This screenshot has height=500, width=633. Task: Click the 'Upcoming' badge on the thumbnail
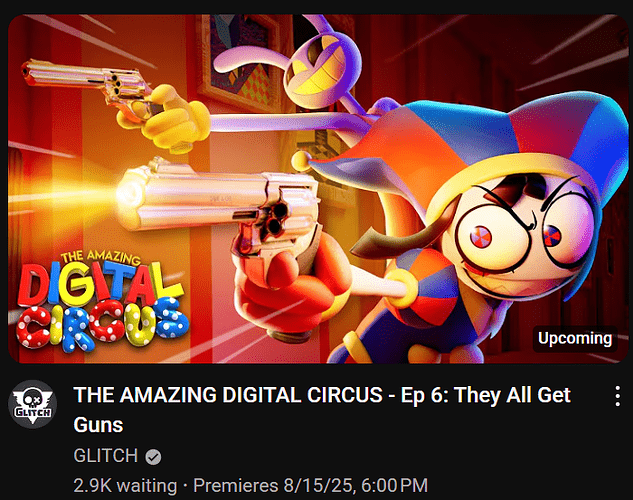point(575,338)
